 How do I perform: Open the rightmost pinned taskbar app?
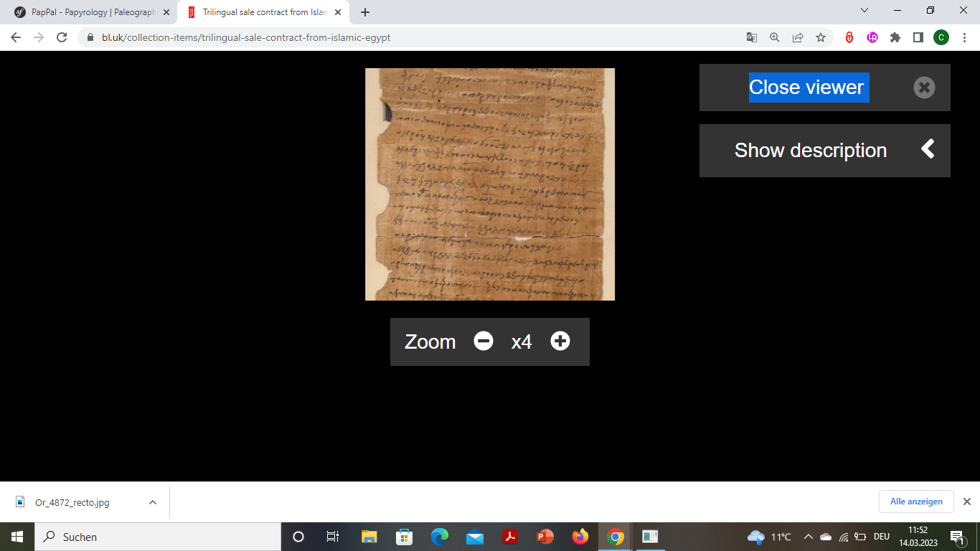pyautogui.click(x=650, y=537)
